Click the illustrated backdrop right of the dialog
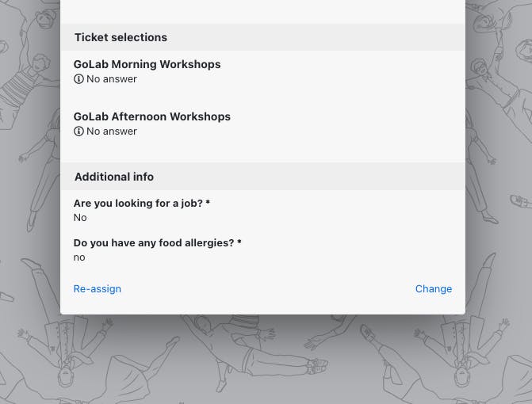The image size is (532, 404). click(499, 198)
